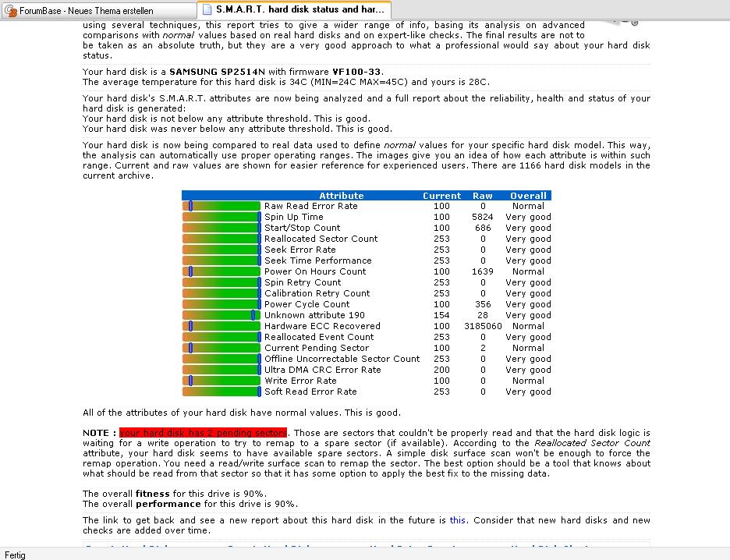Click the raw value 356 for Power Cycle Count
730x560 pixels.
(x=483, y=304)
